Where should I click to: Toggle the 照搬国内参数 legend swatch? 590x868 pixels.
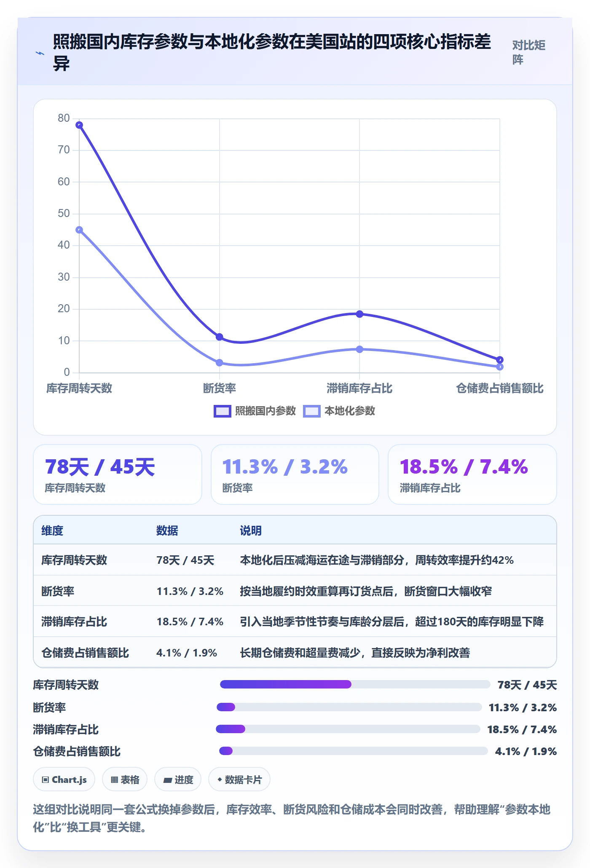[222, 411]
